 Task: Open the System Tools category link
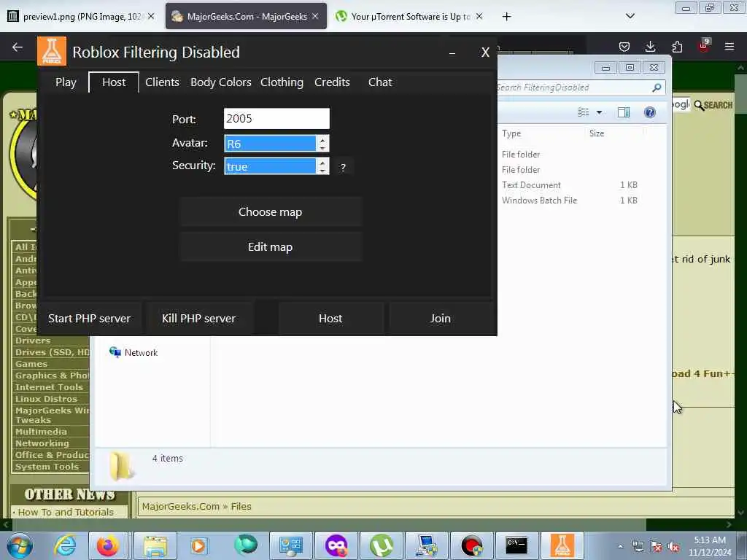(47, 467)
